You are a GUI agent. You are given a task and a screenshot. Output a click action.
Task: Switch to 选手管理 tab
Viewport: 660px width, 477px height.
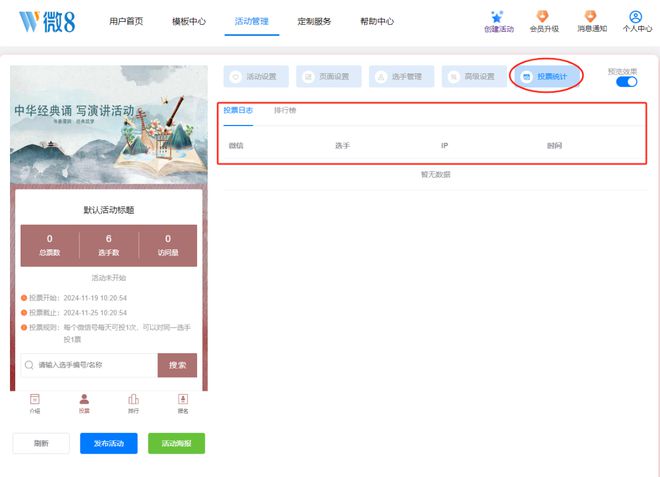point(401,76)
